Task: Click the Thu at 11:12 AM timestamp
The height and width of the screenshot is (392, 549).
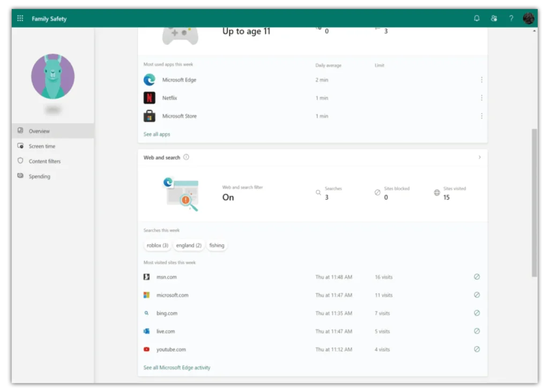Action: point(333,349)
